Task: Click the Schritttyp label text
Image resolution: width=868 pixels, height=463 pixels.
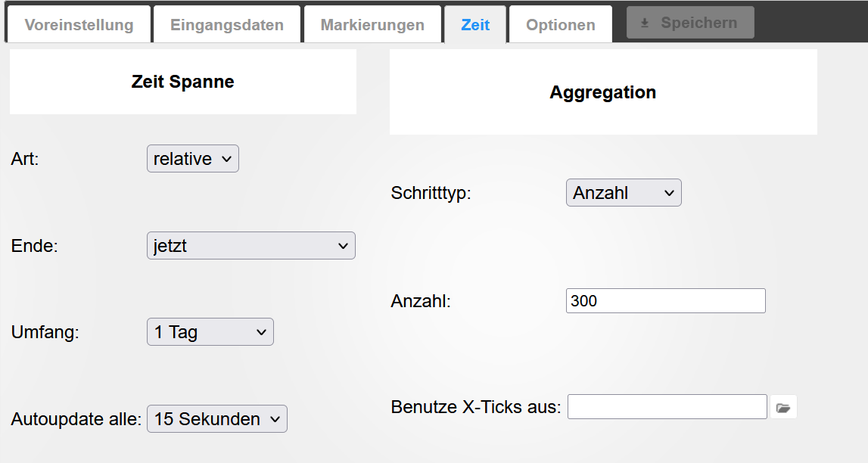Action: (431, 193)
